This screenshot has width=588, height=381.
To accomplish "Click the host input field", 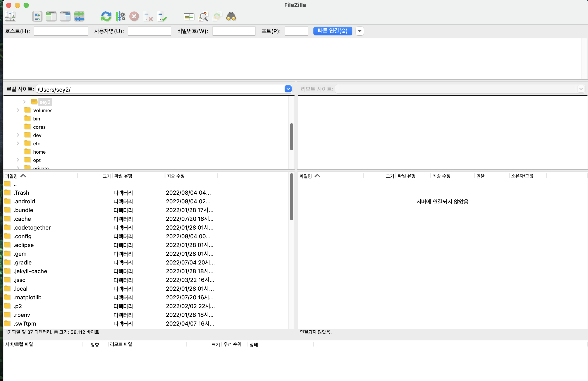I will [61, 31].
